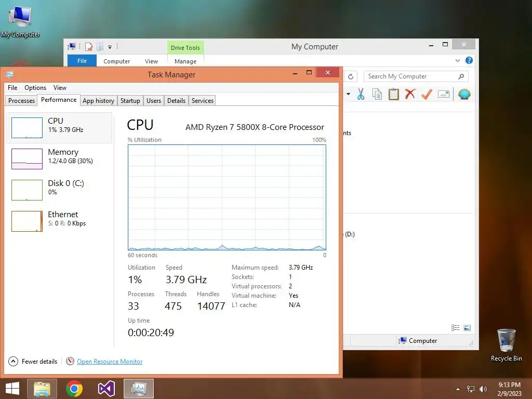The height and width of the screenshot is (399, 532).
Task: Switch to the Details tab
Action: 177,100
